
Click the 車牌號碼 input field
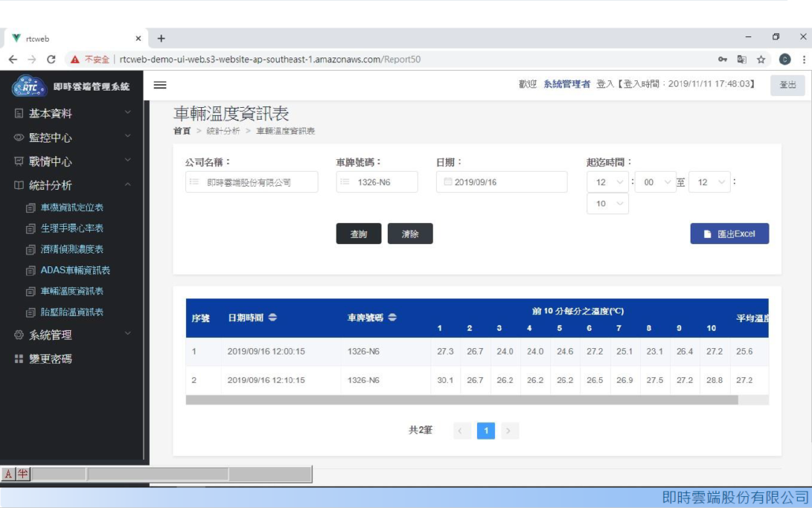click(377, 182)
